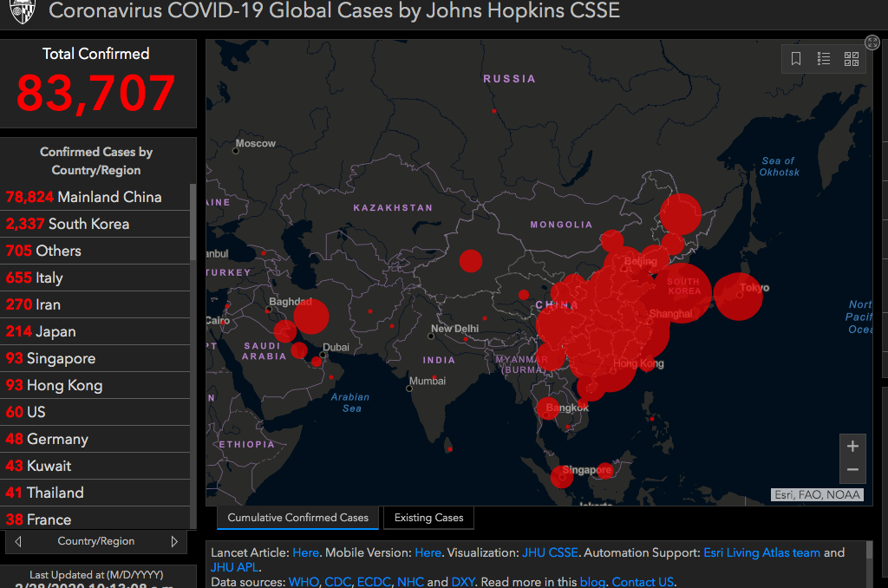
Task: Open the WHO data source link
Action: pyautogui.click(x=304, y=582)
